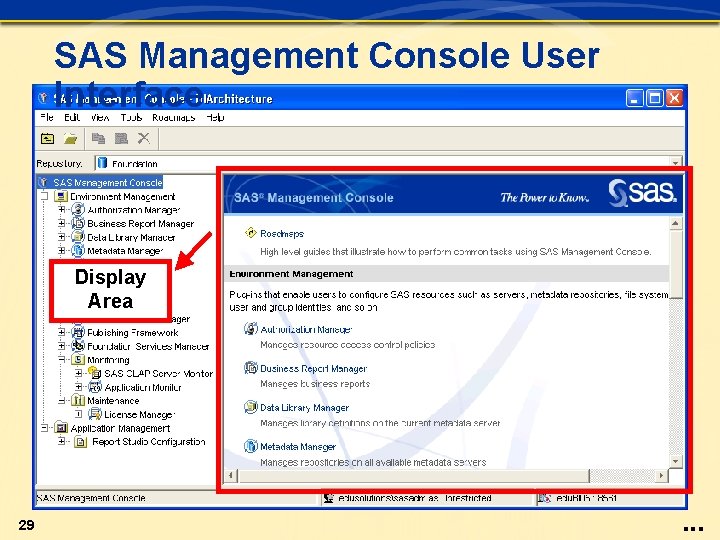
Task: Expand the Foundation Services Manager node
Action: coord(62,345)
